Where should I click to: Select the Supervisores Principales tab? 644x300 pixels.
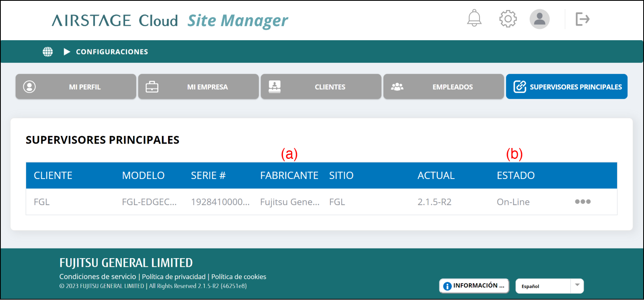point(566,87)
